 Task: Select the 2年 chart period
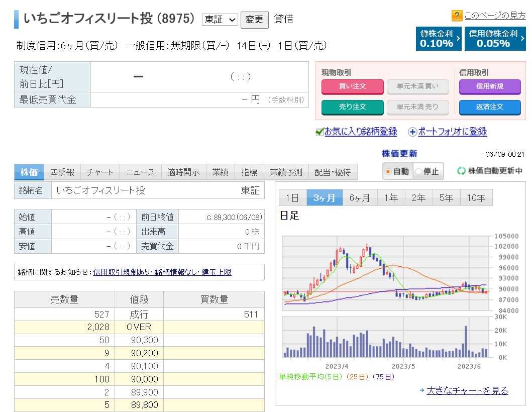418,197
